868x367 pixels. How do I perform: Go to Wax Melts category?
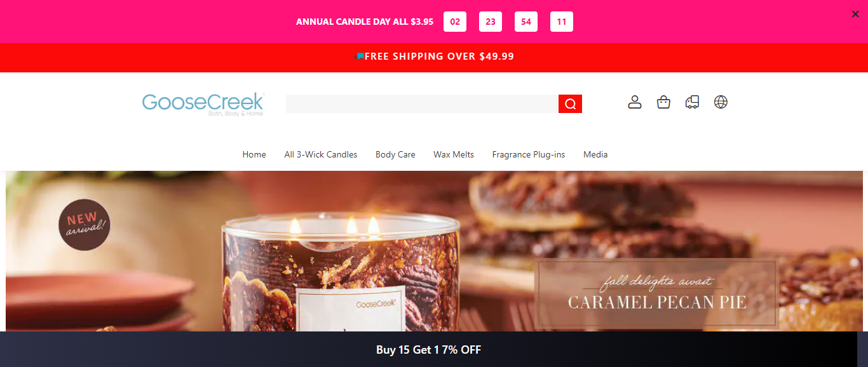pyautogui.click(x=454, y=154)
